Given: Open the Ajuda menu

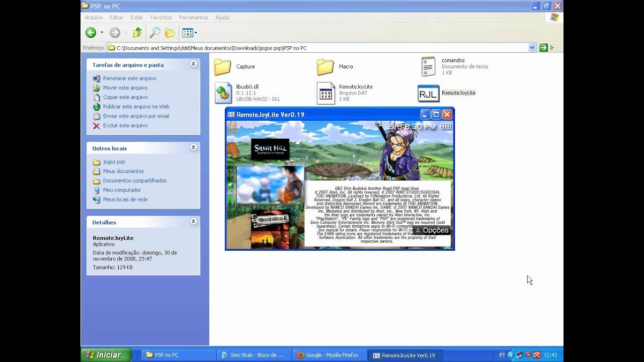Looking at the screenshot, I should pyautogui.click(x=222, y=18).
